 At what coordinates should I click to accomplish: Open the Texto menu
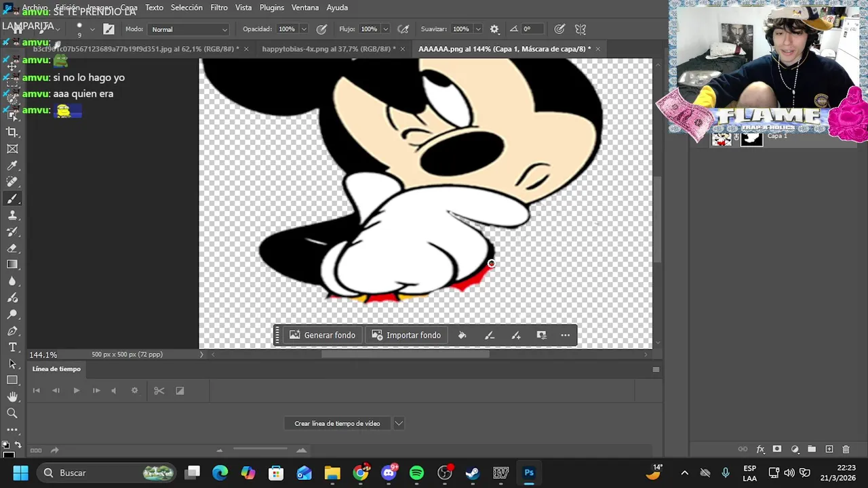click(x=154, y=7)
